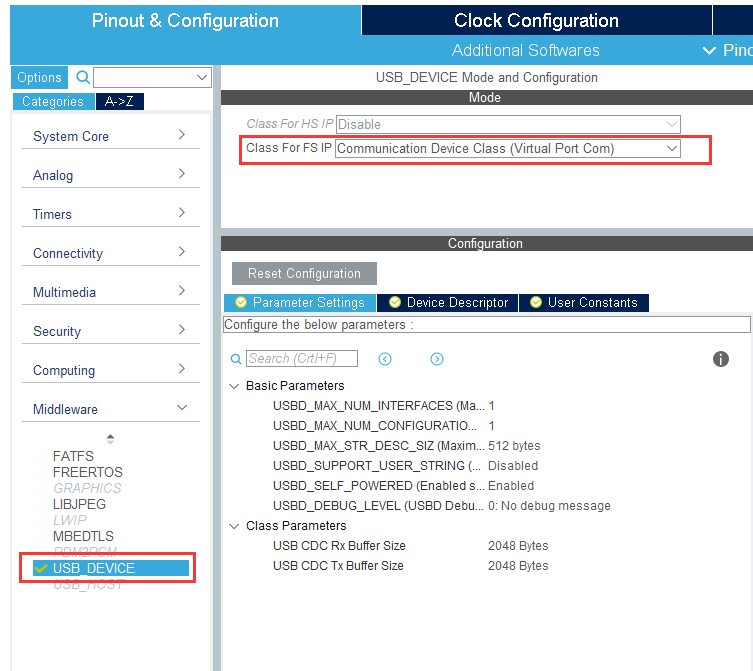Click USBD_SELF_POWERED Enabled value

click(511, 486)
